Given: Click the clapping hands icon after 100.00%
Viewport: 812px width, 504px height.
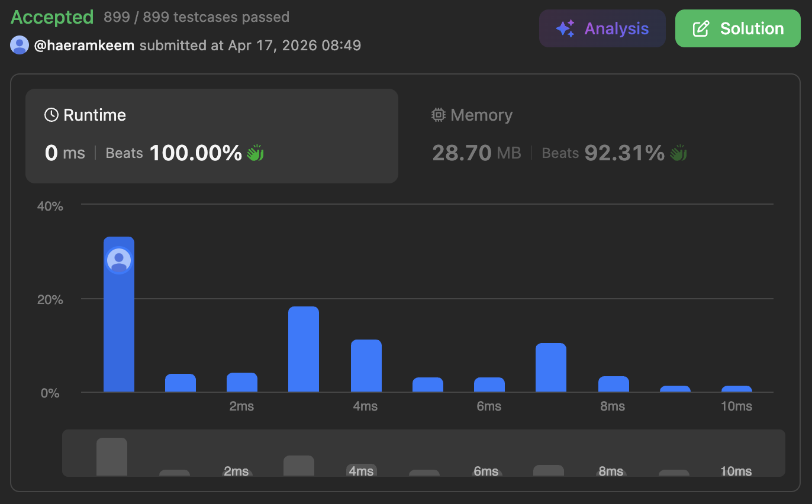Looking at the screenshot, I should [255, 153].
